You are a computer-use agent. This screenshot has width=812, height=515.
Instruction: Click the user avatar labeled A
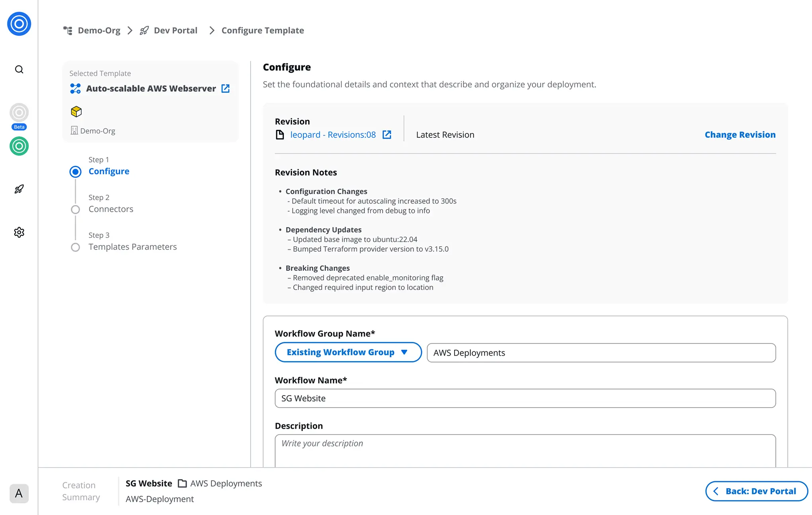tap(19, 493)
